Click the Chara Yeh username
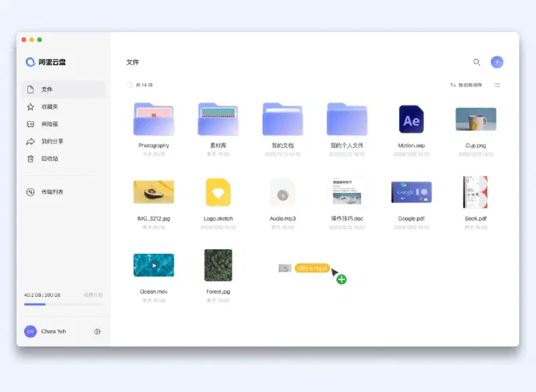Screen dimensions: 536x392 coord(54,332)
